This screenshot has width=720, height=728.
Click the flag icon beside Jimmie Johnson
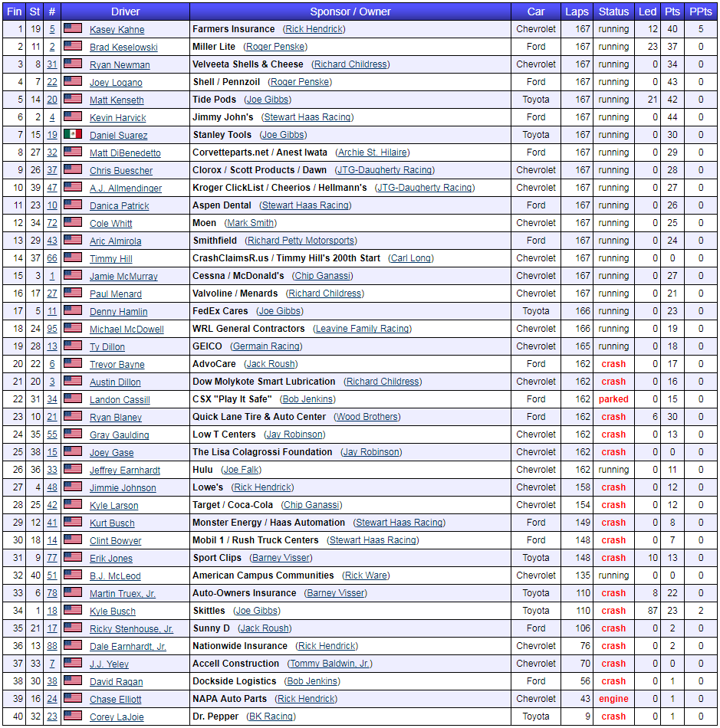(73, 487)
